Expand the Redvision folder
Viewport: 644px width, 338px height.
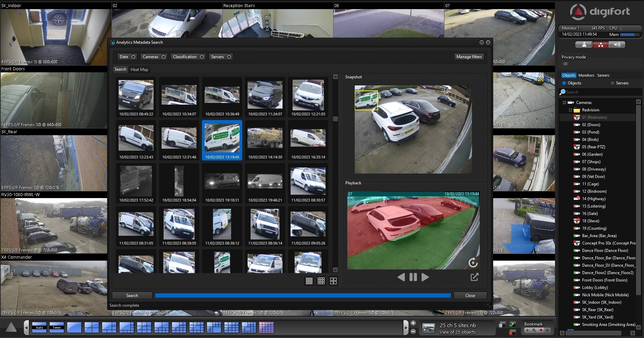click(570, 110)
